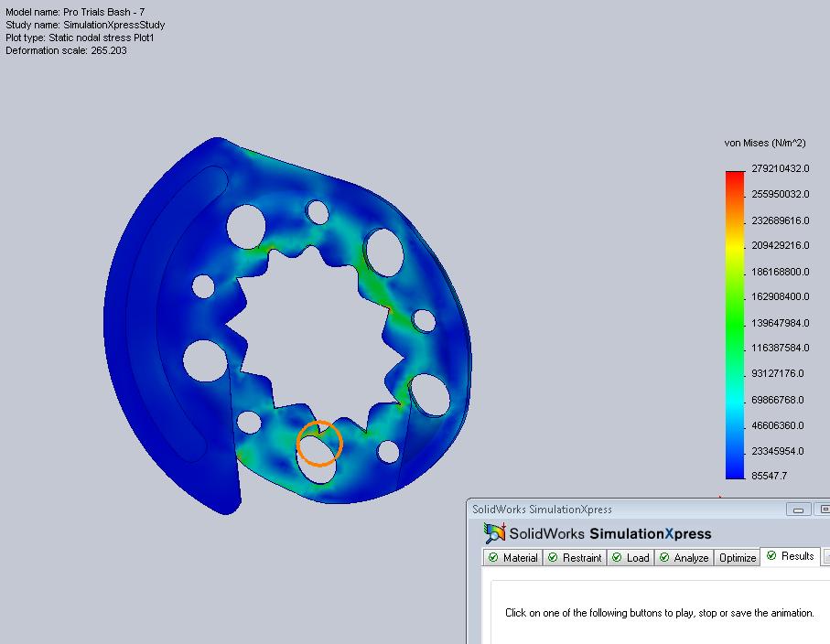This screenshot has height=644, width=830.
Task: Click the 'Deformation scale: 265.203' text
Action: tap(66, 50)
